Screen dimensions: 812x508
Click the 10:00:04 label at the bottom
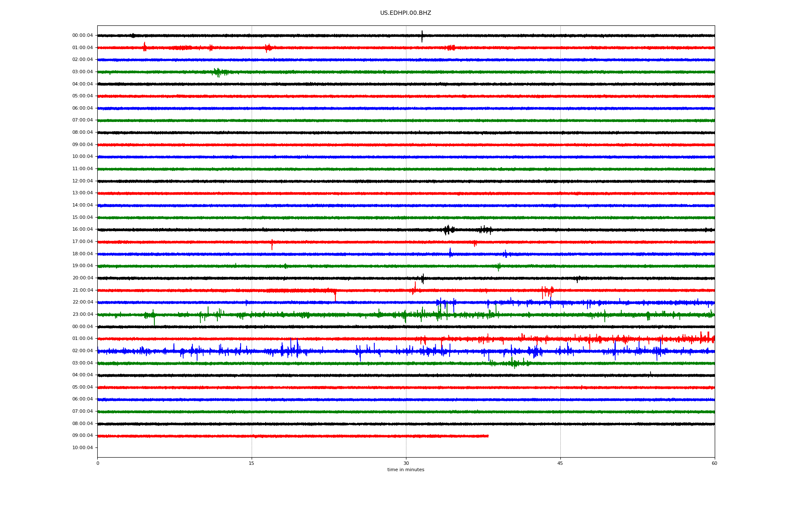pyautogui.click(x=82, y=448)
